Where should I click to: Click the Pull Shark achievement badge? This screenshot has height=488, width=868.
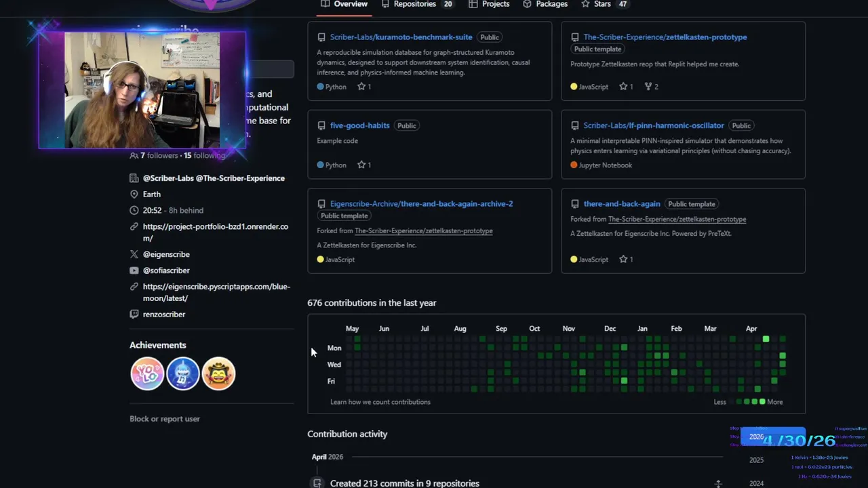183,373
